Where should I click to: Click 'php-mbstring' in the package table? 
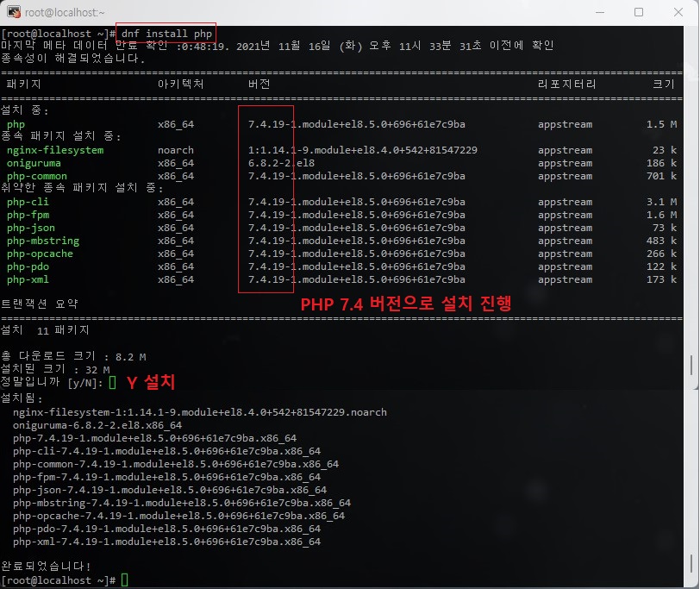43,241
